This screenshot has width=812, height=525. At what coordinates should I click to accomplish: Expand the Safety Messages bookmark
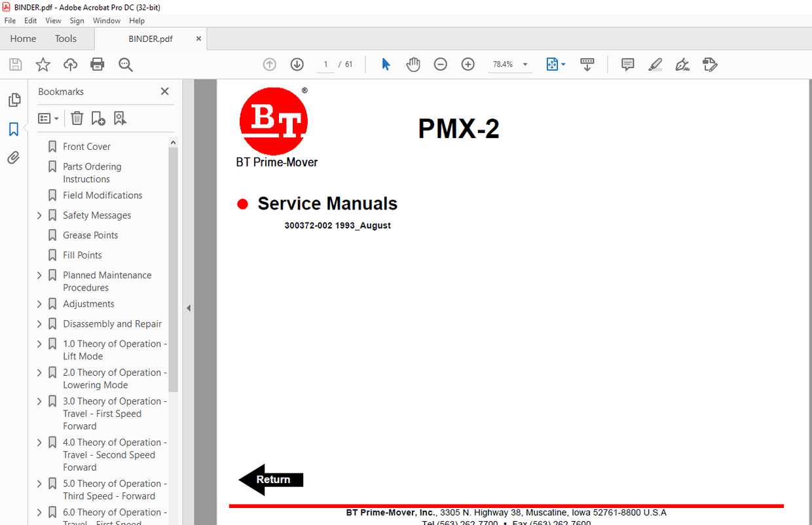click(x=39, y=215)
